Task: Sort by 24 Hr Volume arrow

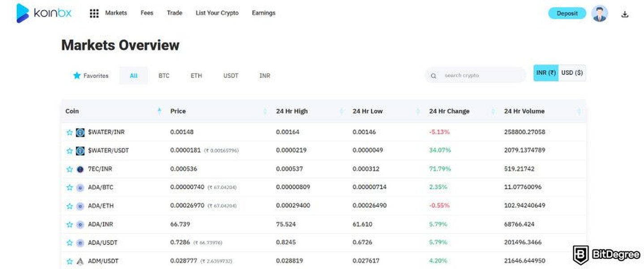Action: coord(579,111)
